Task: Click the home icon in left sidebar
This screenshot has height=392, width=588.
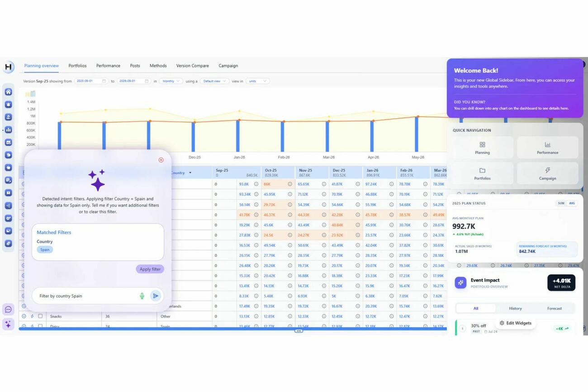Action: (8, 92)
